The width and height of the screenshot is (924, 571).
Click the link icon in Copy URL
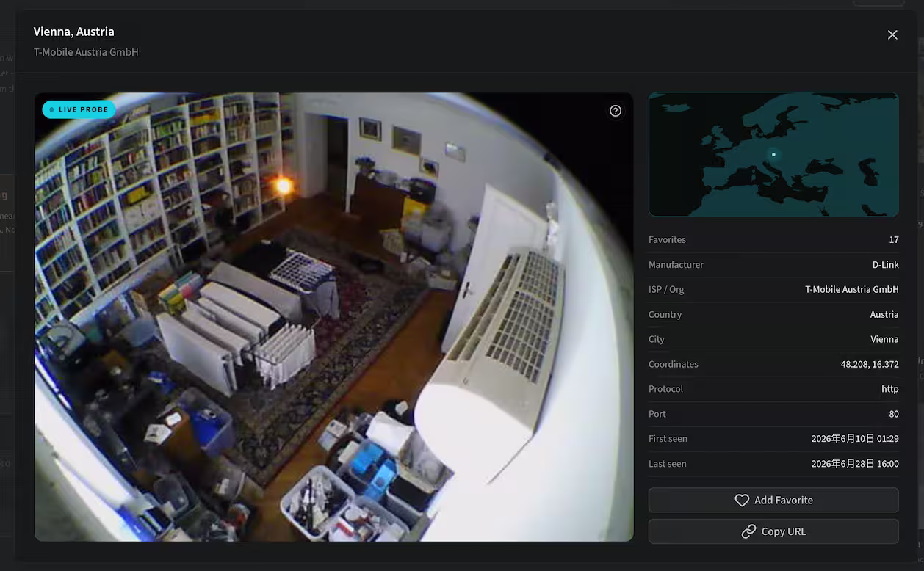[x=748, y=531]
